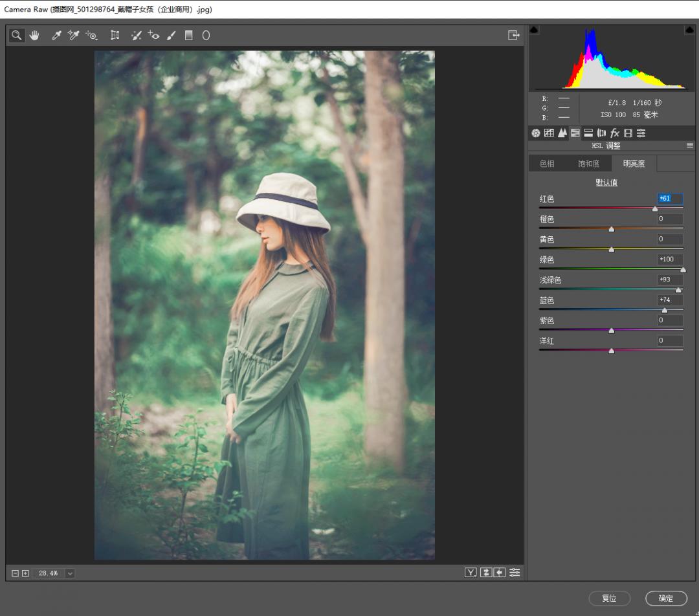Switch to the 色相 tab
The width and height of the screenshot is (699, 616).
[547, 164]
